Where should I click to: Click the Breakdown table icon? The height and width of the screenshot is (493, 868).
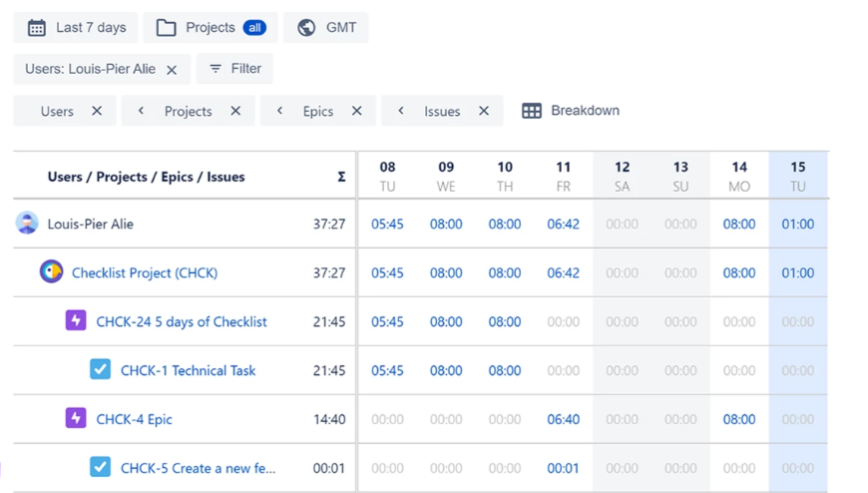coord(532,111)
